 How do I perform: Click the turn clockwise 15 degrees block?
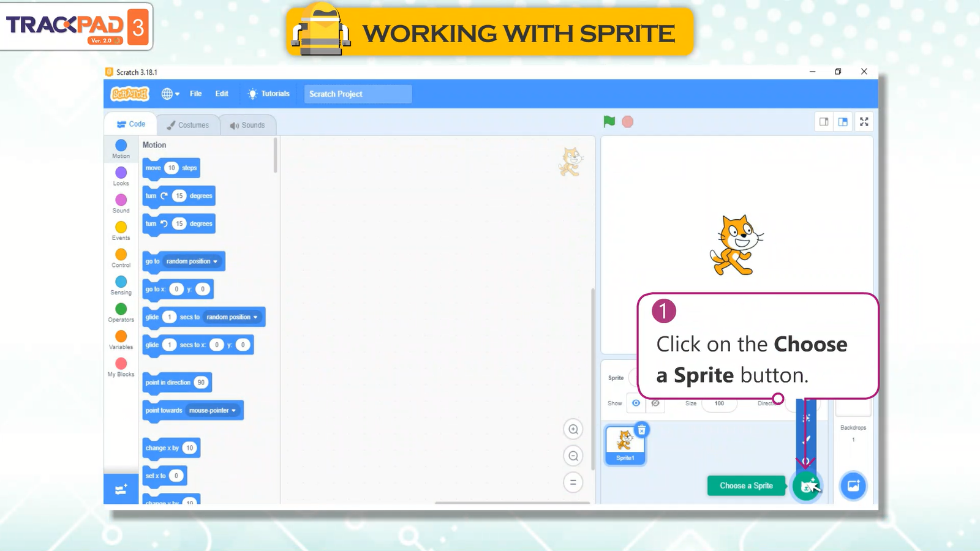point(179,196)
